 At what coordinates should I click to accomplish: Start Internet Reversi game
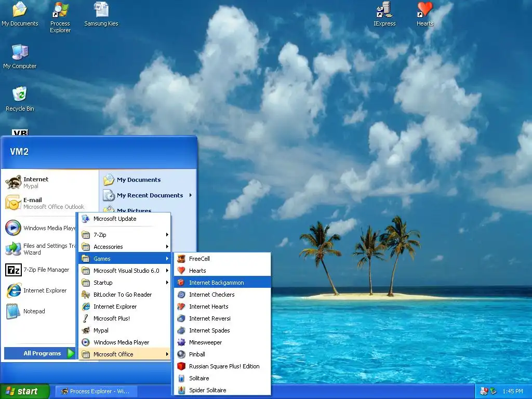(x=222, y=318)
